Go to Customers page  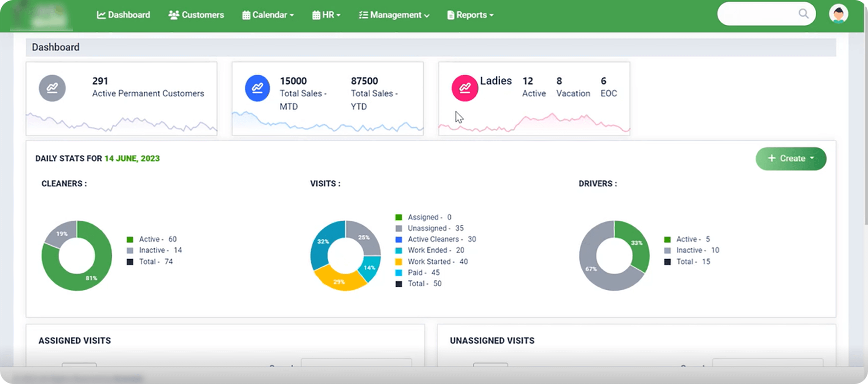[196, 15]
